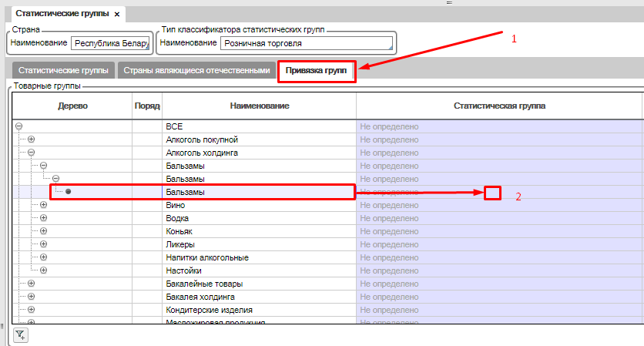Expand the Настойки tree node
Screen dimensions: 644x346
pos(44,270)
